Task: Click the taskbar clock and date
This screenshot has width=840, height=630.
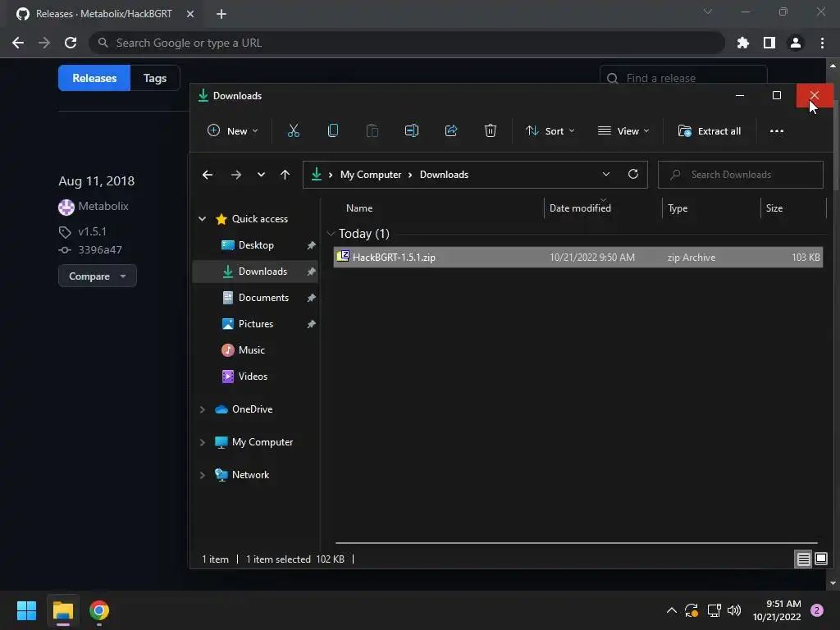Action: (x=777, y=610)
